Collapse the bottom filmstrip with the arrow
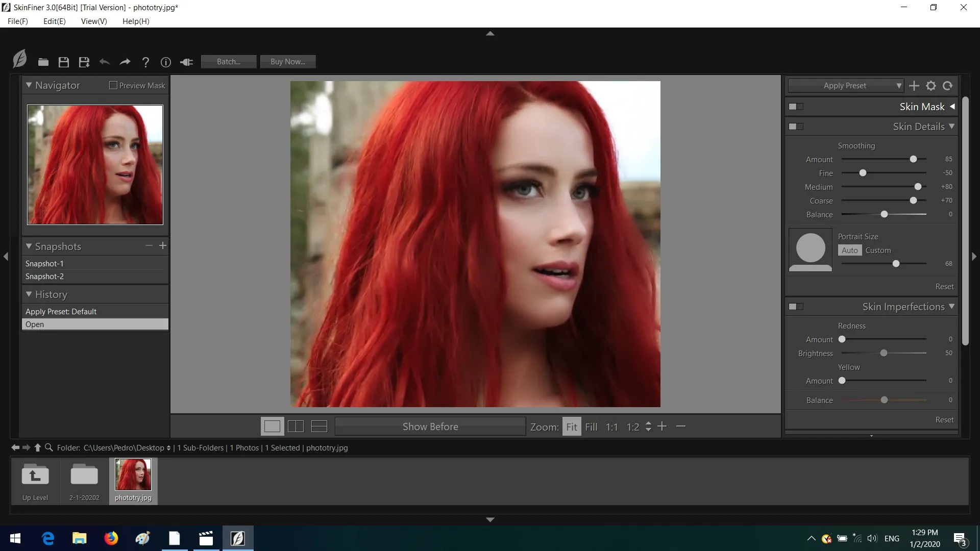 point(490,519)
